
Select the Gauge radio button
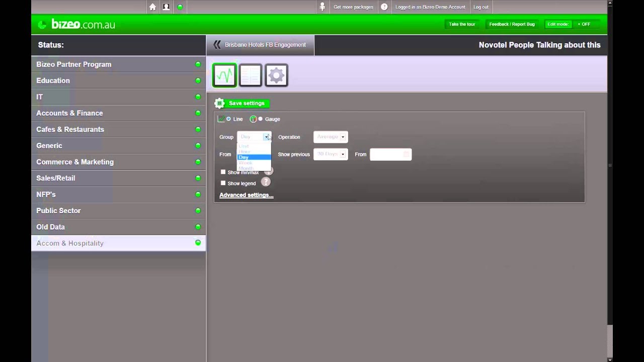pyautogui.click(x=260, y=119)
